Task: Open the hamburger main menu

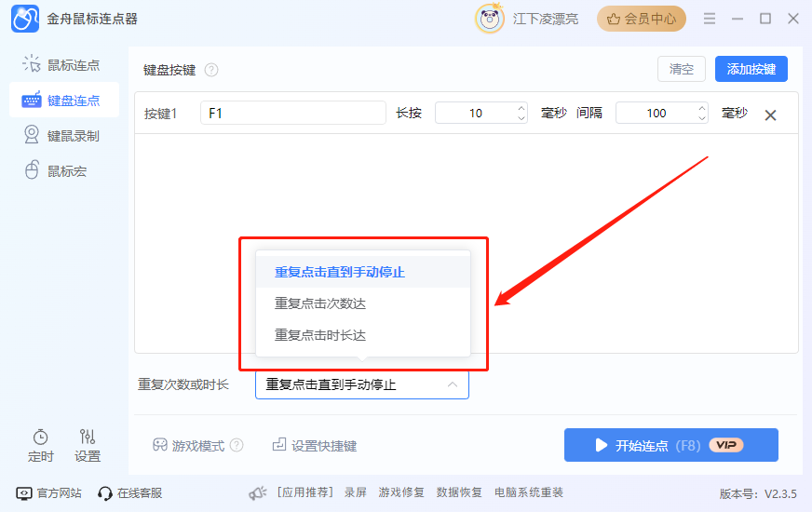Action: click(710, 19)
